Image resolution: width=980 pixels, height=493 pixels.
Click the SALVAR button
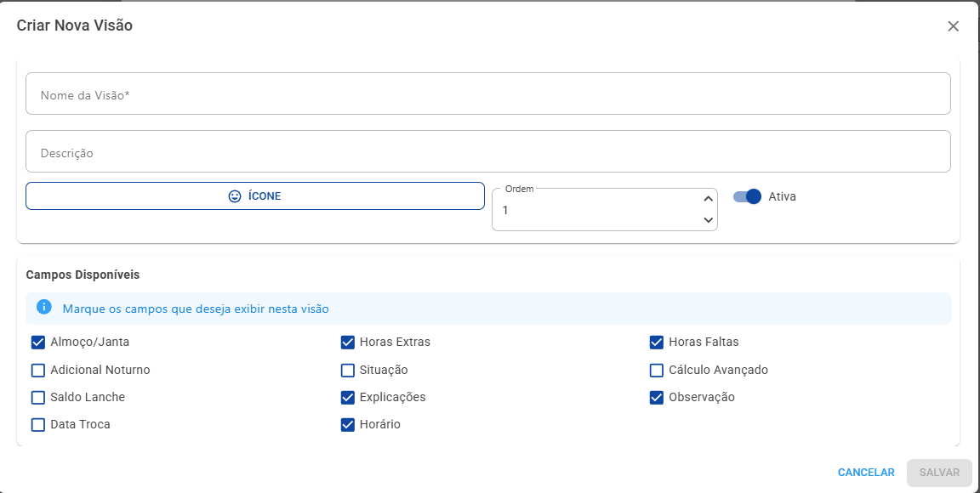(x=939, y=473)
